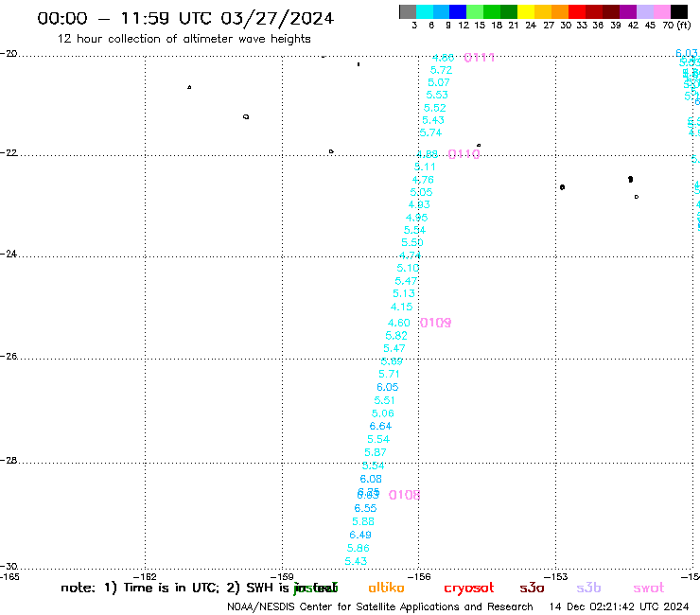Click the lavender s3b satellite label

[588, 588]
